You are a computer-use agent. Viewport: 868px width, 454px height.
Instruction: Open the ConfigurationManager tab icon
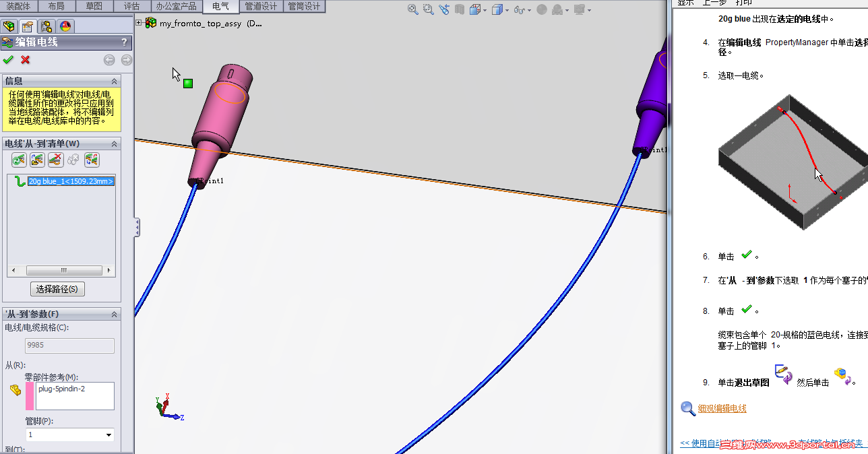[x=46, y=26]
